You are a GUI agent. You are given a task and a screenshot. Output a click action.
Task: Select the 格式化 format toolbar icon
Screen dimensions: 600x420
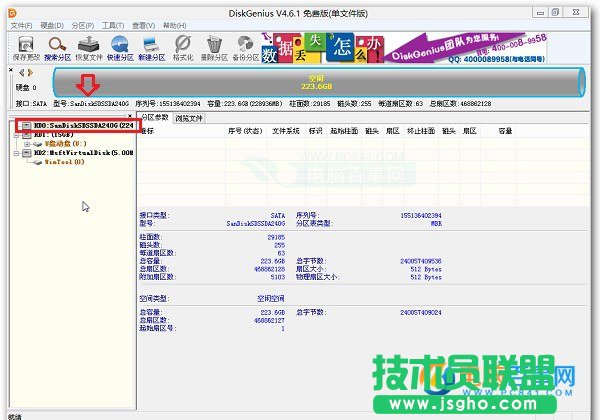[183, 46]
